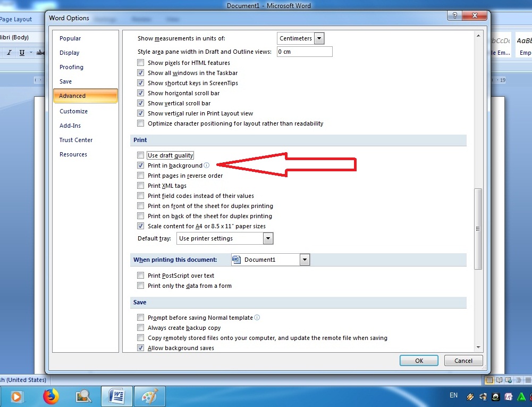Open the photo viewer magnifier taskbar icon
532x407 pixels.
(x=83, y=396)
